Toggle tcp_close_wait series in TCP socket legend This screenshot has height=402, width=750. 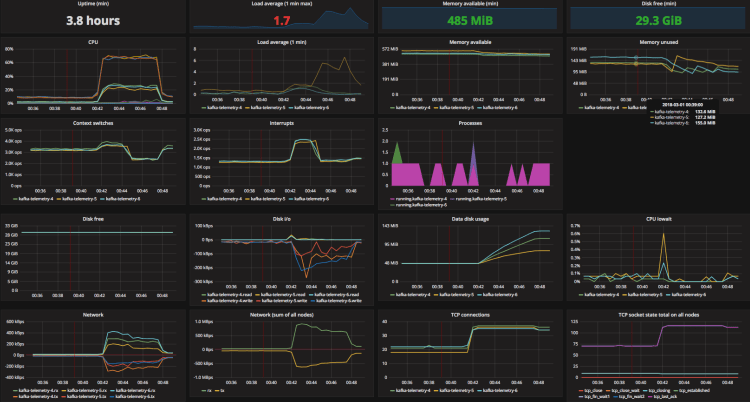click(624, 391)
